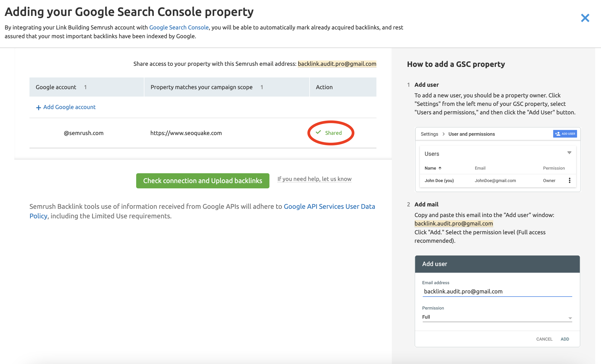Image resolution: width=601 pixels, height=364 pixels.
Task: Open the Permission dropdown showing Full
Action: (497, 317)
